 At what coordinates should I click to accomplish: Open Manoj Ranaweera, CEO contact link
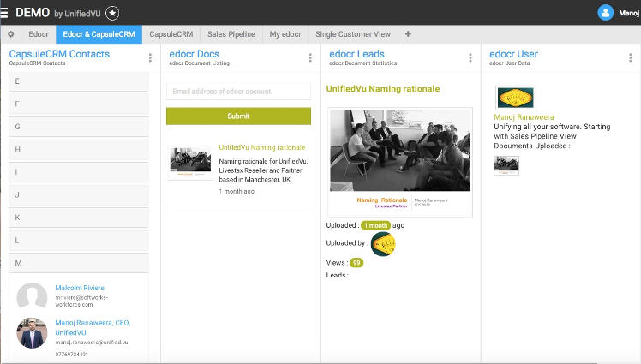coord(93,328)
